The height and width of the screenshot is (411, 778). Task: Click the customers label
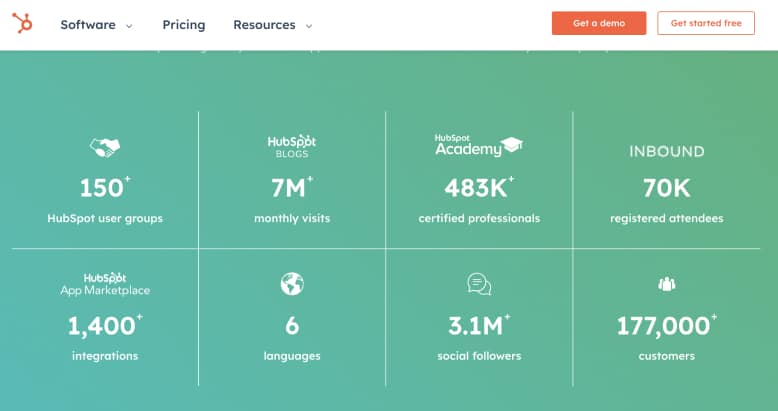click(667, 356)
